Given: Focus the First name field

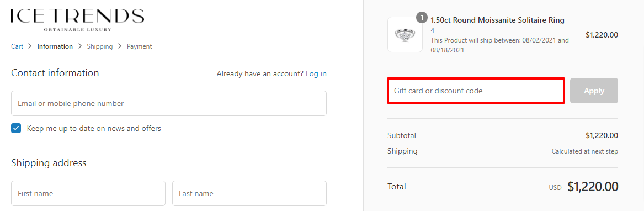Looking at the screenshot, I should [x=88, y=193].
